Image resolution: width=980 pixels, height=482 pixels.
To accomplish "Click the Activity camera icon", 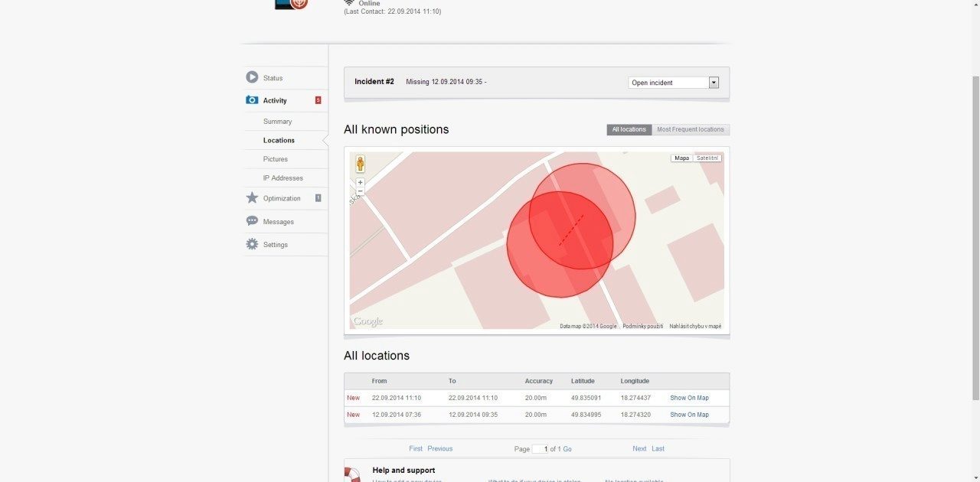I will [x=252, y=100].
